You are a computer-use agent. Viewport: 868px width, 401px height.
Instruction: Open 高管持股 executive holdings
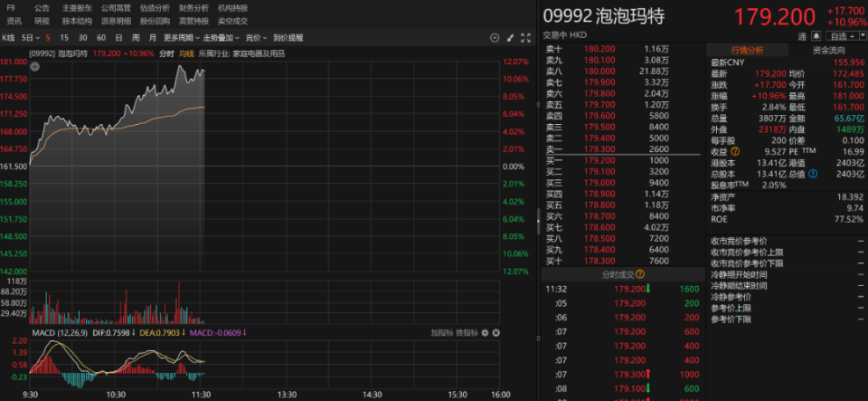click(193, 22)
